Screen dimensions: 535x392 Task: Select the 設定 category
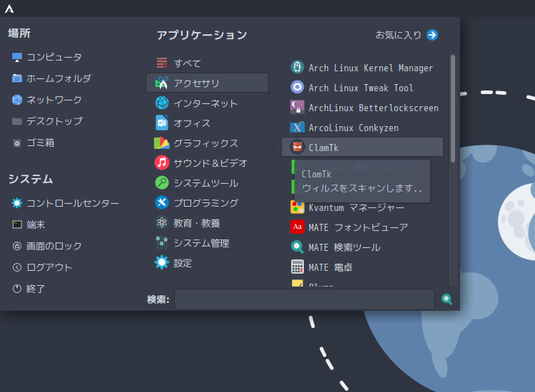pyautogui.click(x=207, y=263)
